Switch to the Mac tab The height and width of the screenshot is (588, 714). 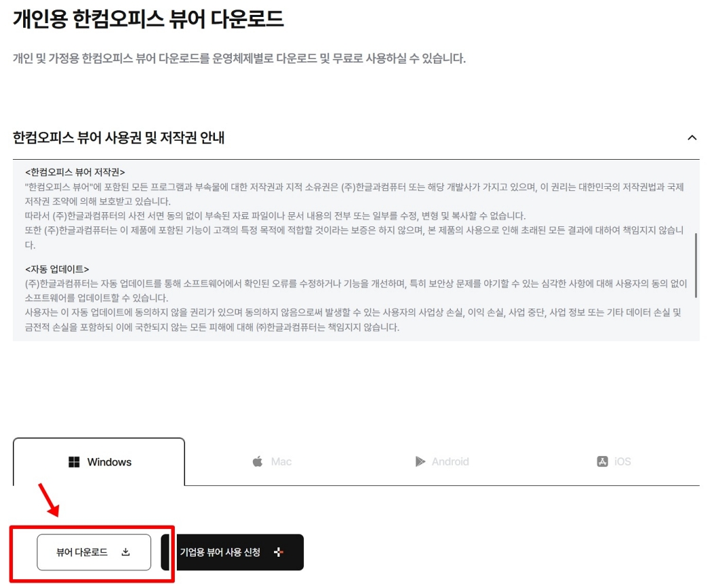(x=271, y=462)
